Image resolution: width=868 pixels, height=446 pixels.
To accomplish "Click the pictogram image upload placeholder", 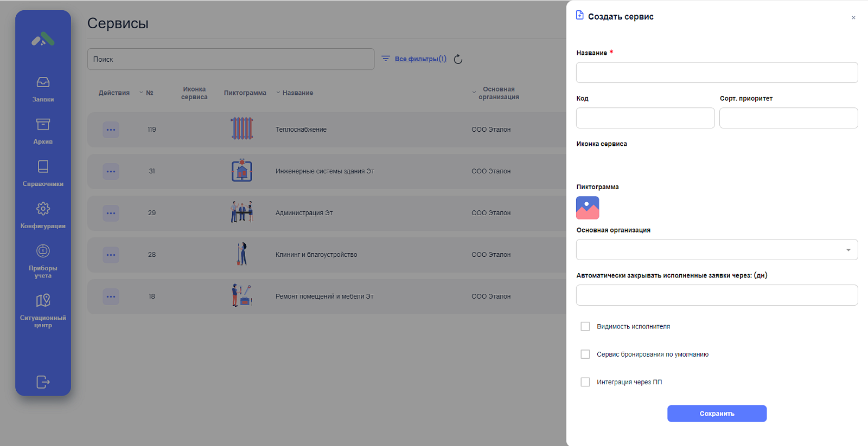I will click(x=588, y=208).
